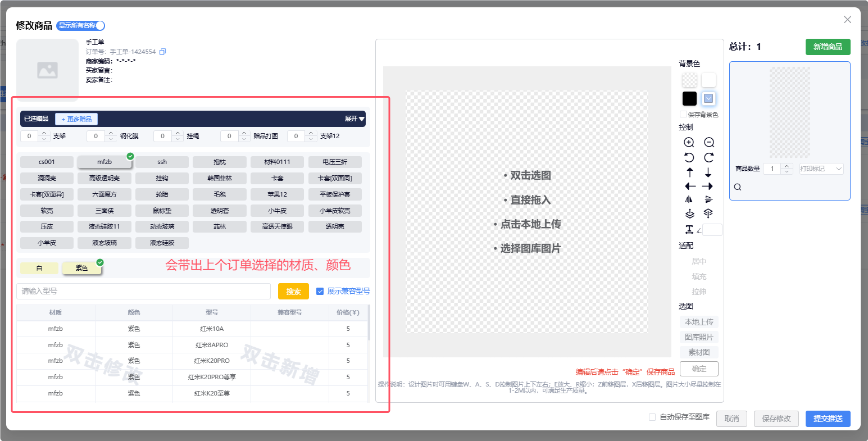The height and width of the screenshot is (441, 868).
Task: Send the layer backward
Action: click(708, 213)
